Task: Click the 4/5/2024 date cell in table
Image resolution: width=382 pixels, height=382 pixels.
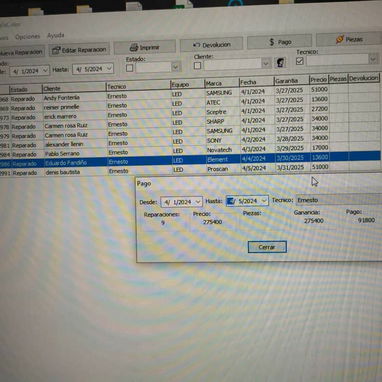Action: pyautogui.click(x=257, y=168)
